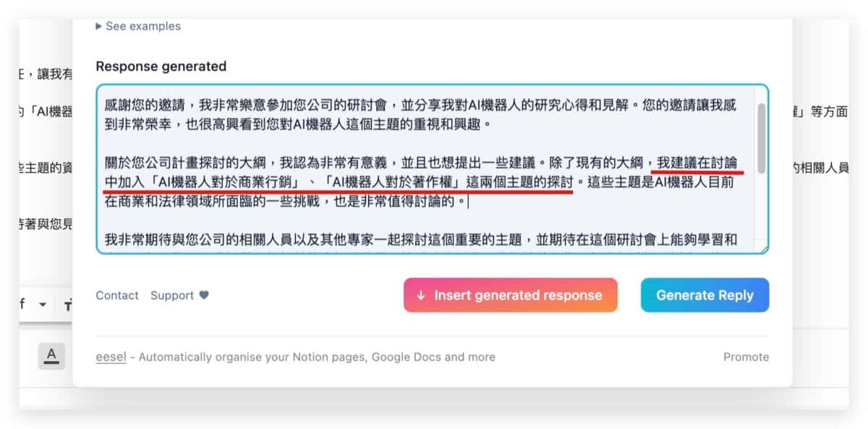Click the Generate Reply button
The height and width of the screenshot is (429, 868).
(x=705, y=295)
